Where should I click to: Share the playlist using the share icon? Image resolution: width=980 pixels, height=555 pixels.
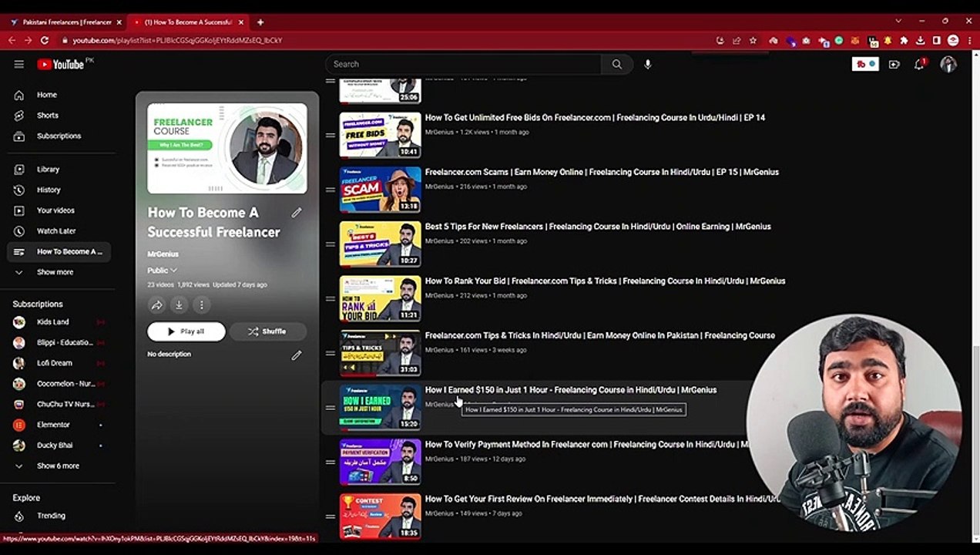point(156,305)
